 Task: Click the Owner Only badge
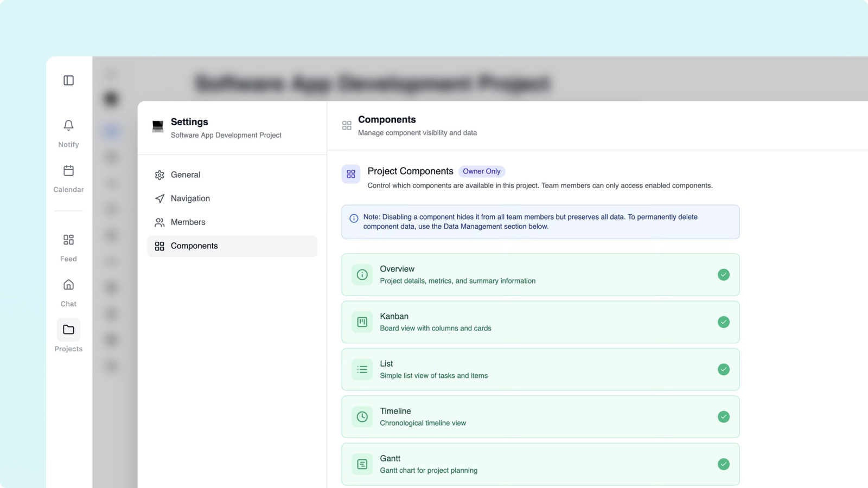click(x=482, y=171)
